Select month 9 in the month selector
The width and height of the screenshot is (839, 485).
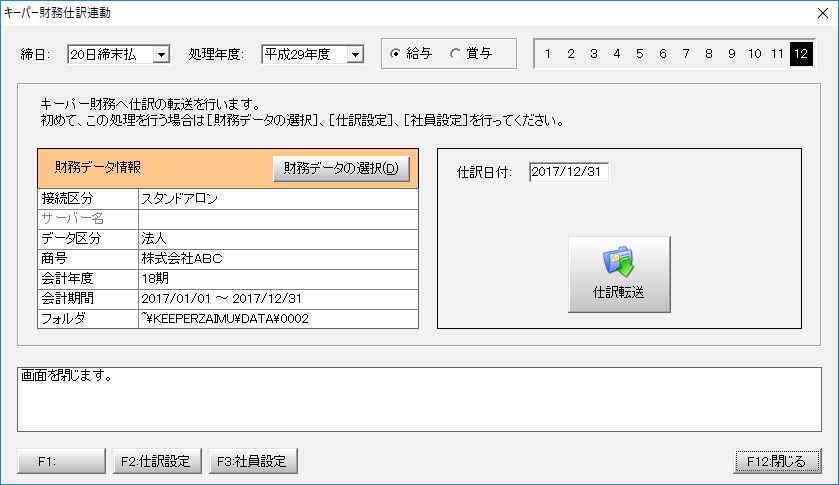(x=731, y=54)
